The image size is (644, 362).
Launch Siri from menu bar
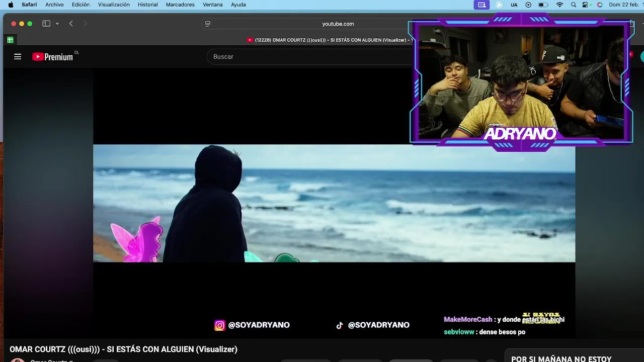[600, 5]
